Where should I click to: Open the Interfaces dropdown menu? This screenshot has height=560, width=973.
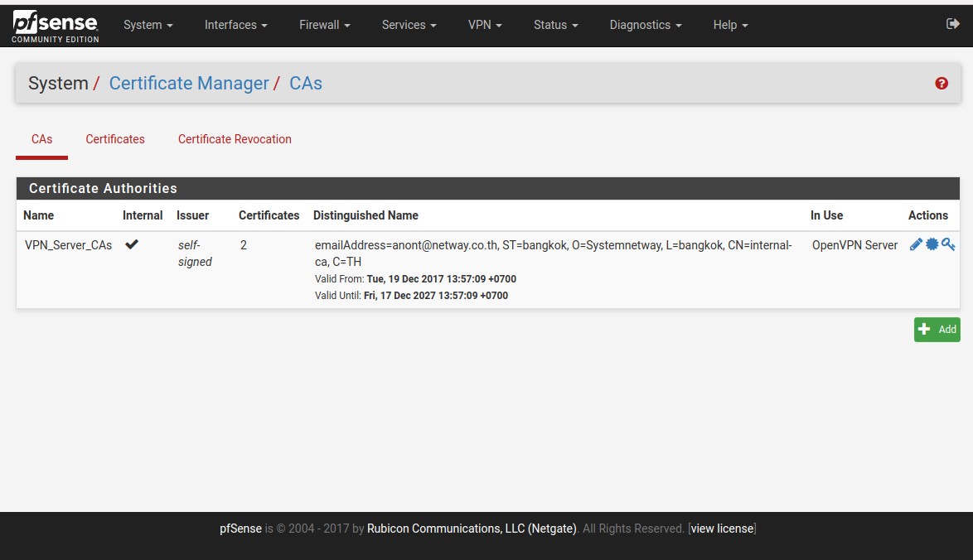[235, 25]
